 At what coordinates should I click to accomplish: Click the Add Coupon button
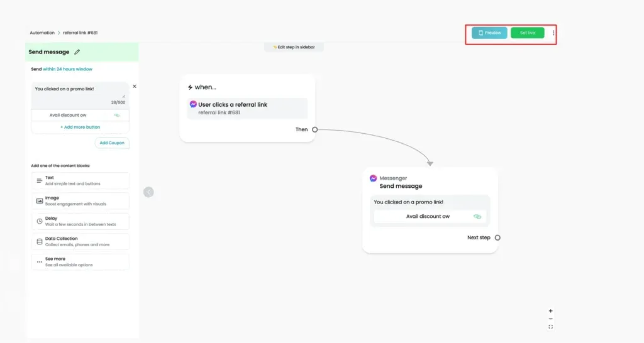coord(112,143)
